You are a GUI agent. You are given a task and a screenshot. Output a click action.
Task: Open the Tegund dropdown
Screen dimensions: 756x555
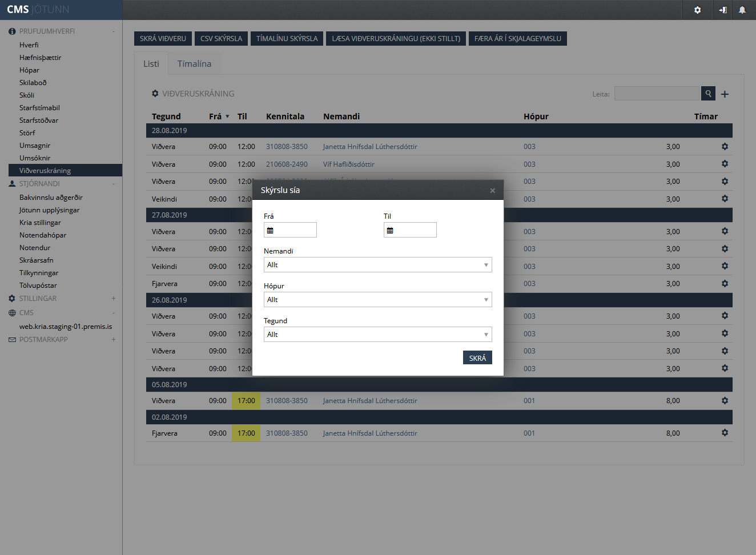(377, 335)
